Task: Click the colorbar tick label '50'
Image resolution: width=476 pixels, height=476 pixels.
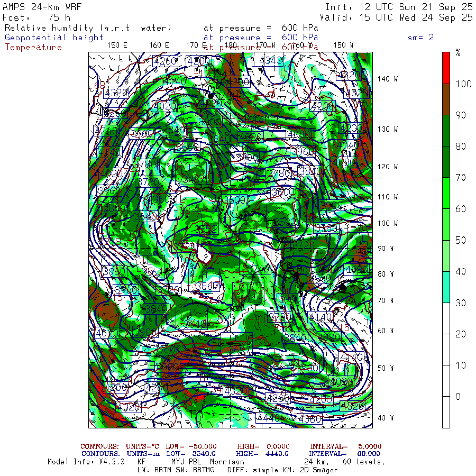Action: (x=461, y=240)
